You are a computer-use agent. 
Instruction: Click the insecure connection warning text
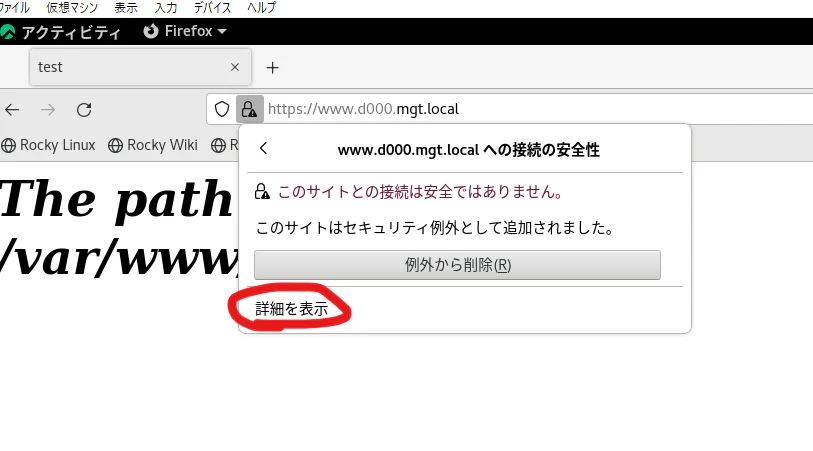click(420, 192)
